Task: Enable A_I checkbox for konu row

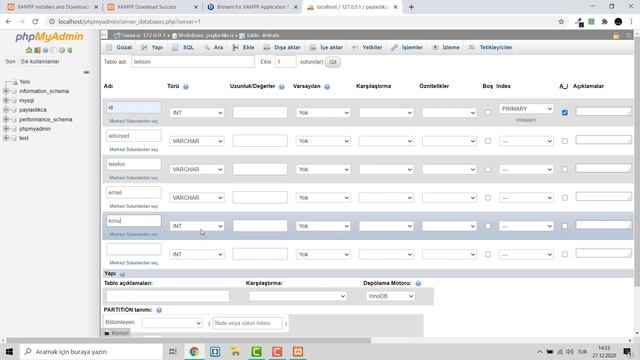Action: point(564,226)
